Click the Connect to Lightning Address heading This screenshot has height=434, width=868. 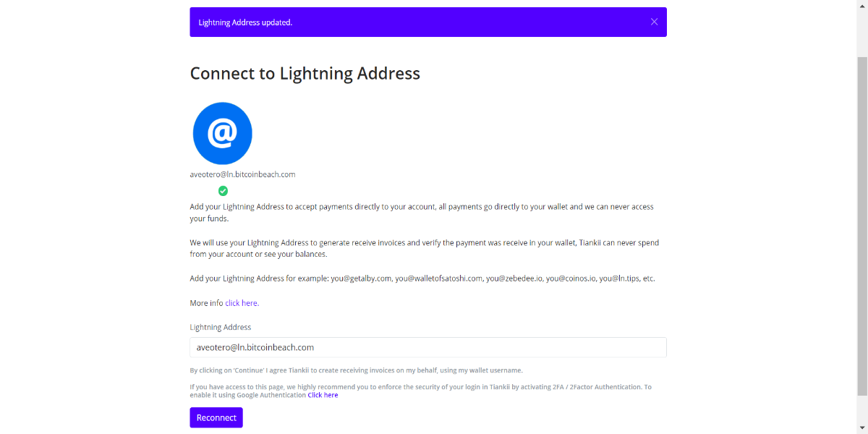pos(305,73)
